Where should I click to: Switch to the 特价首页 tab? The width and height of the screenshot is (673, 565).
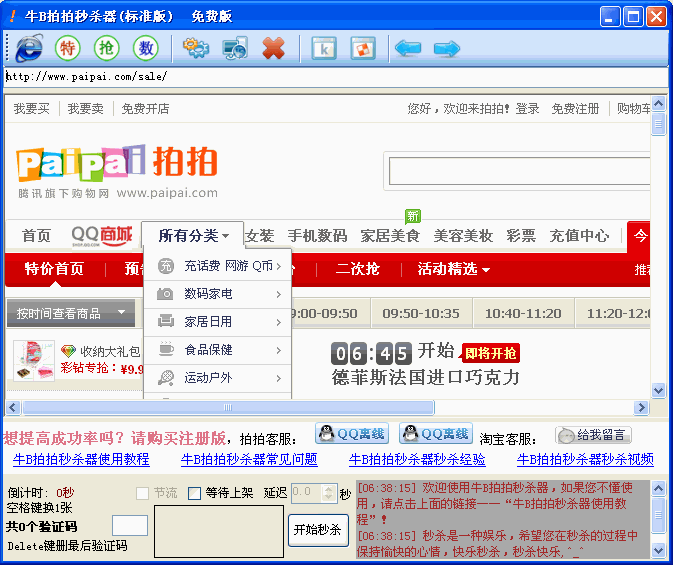pos(54,269)
